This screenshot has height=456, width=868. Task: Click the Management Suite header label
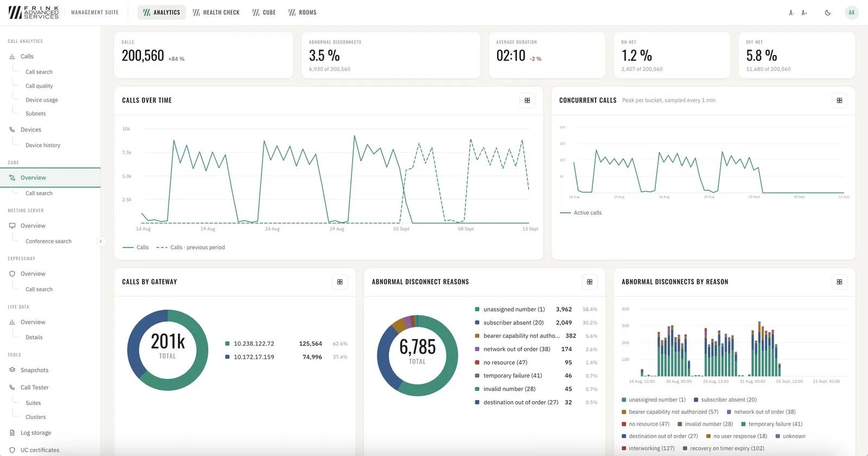coord(95,12)
